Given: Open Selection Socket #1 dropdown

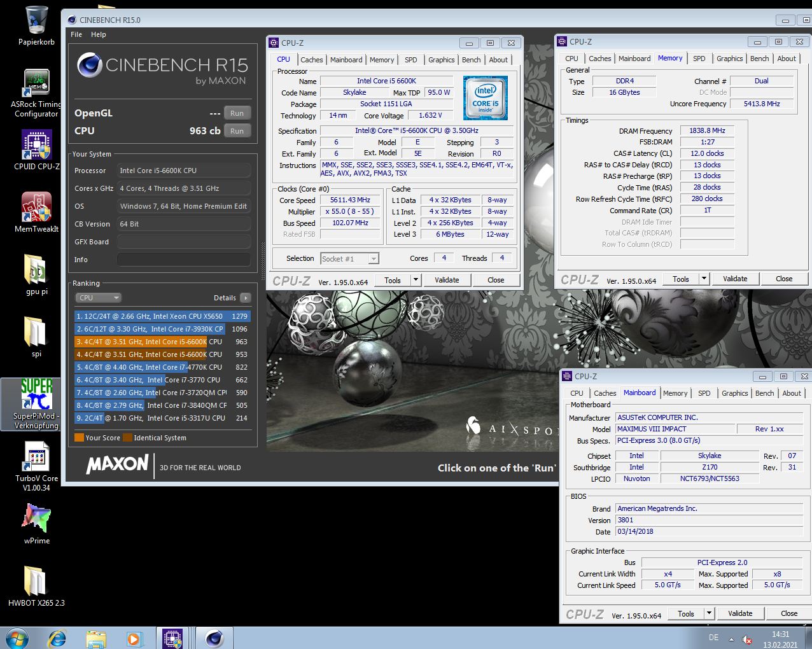Looking at the screenshot, I should pyautogui.click(x=349, y=258).
